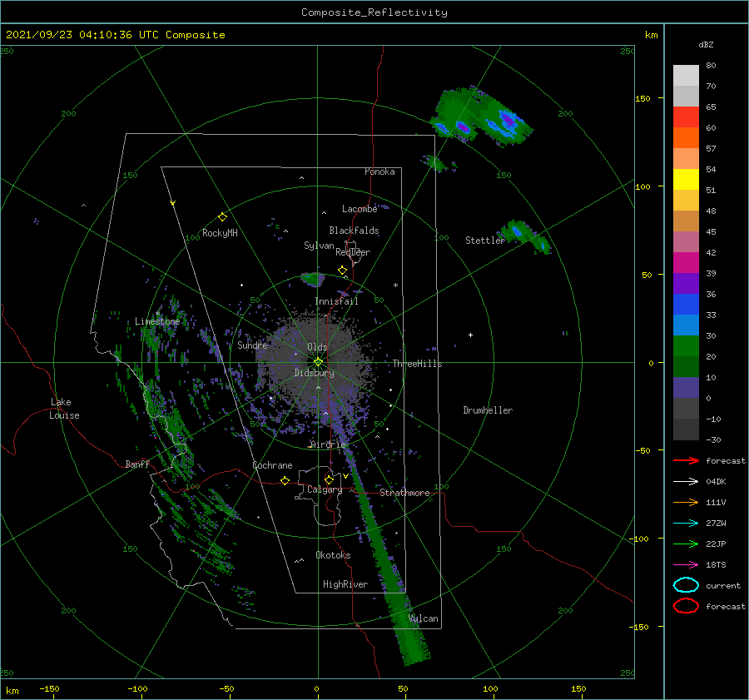Click the yellow diamond marker near RockyMH
Image resolution: width=749 pixels, height=700 pixels.
point(222,217)
